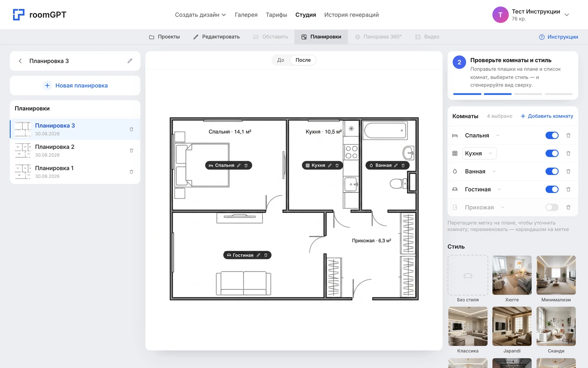Disable the Гостиная room switch
The height and width of the screenshot is (368, 588).
pos(552,189)
